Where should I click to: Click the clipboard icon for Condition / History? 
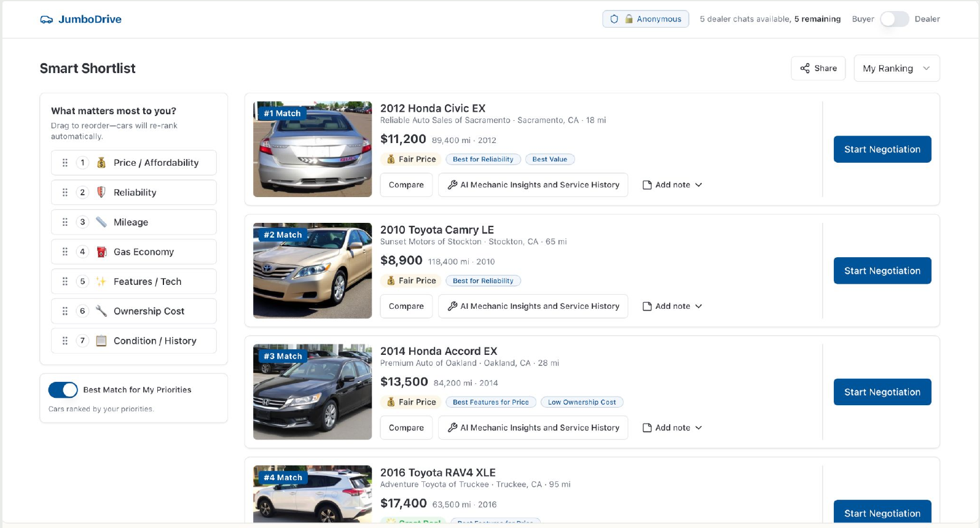click(101, 341)
